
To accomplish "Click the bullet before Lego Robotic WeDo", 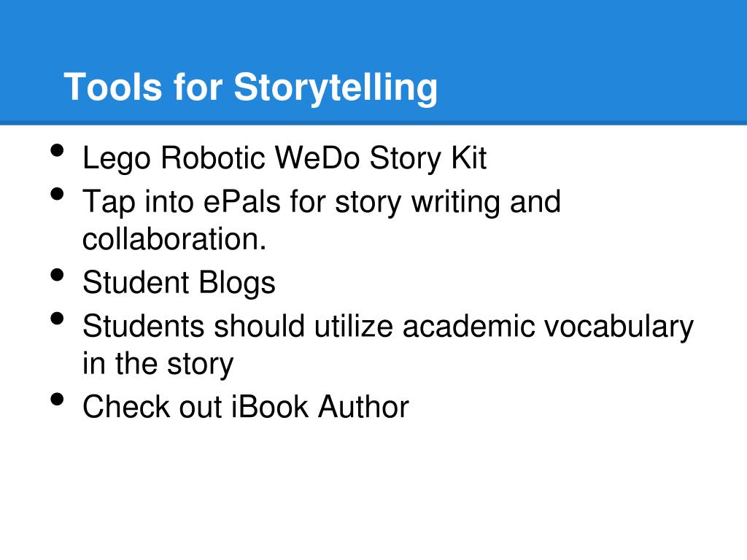I will click(57, 150).
